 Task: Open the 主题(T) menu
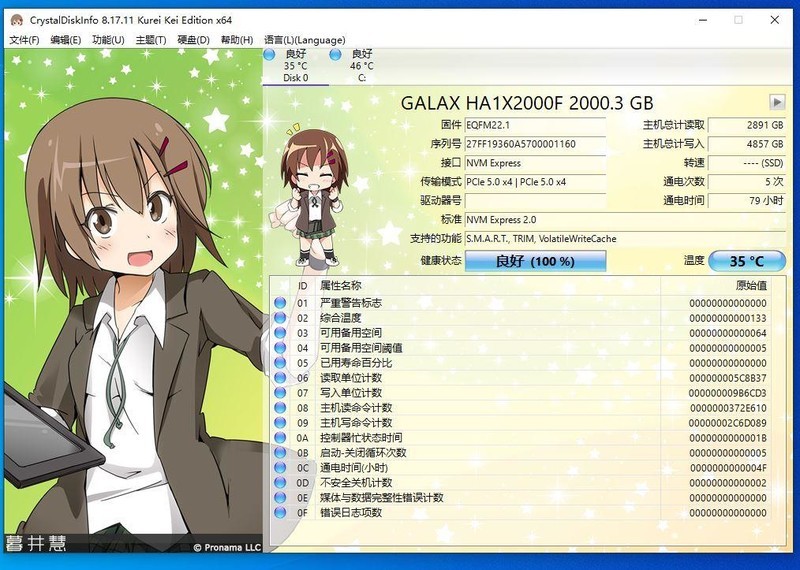151,40
